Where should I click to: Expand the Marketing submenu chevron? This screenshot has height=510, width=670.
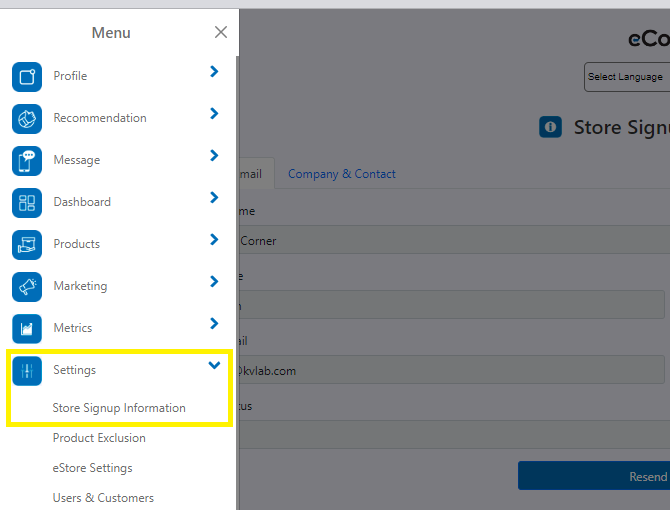pyautogui.click(x=214, y=282)
